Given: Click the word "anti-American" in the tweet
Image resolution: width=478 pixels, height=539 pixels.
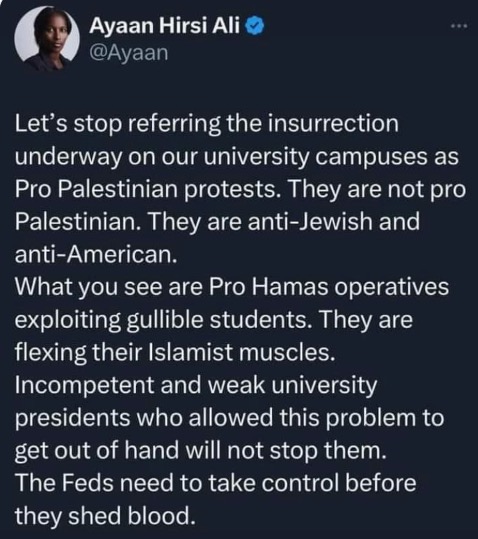Looking at the screenshot, I should point(96,255).
